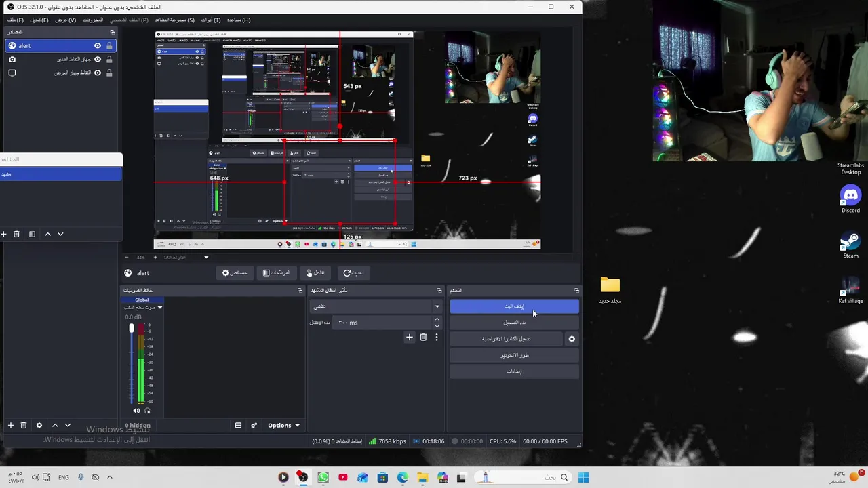
Task: Click إيقاف البث stop streaming button
Action: click(514, 306)
